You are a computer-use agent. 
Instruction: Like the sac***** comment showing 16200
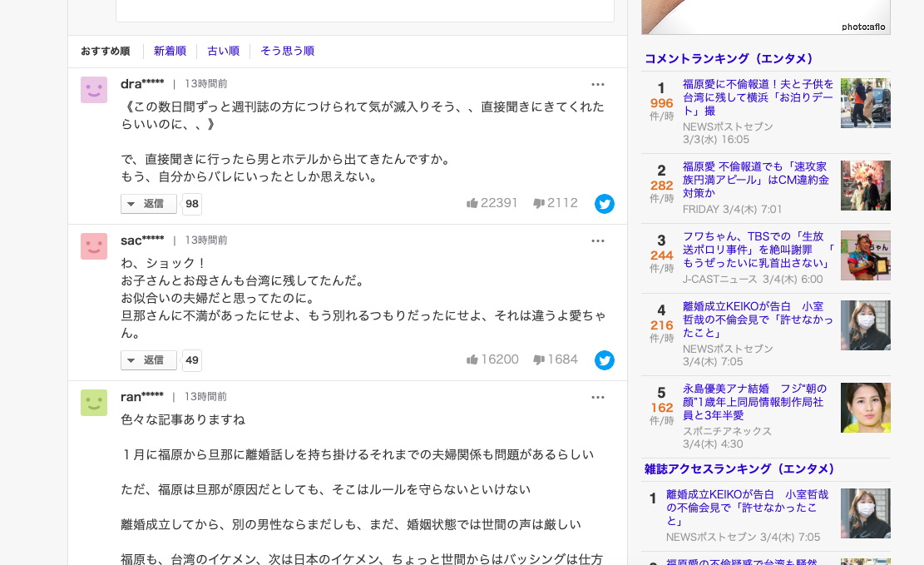492,359
